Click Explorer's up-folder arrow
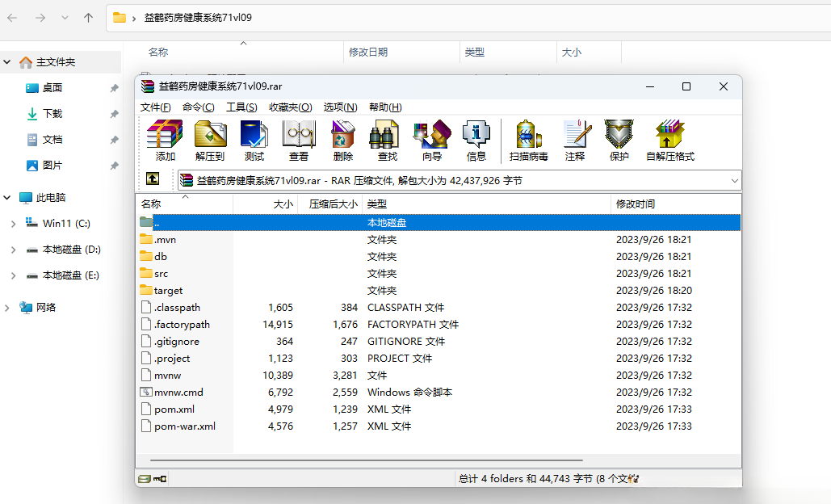This screenshot has width=831, height=504. click(x=89, y=18)
